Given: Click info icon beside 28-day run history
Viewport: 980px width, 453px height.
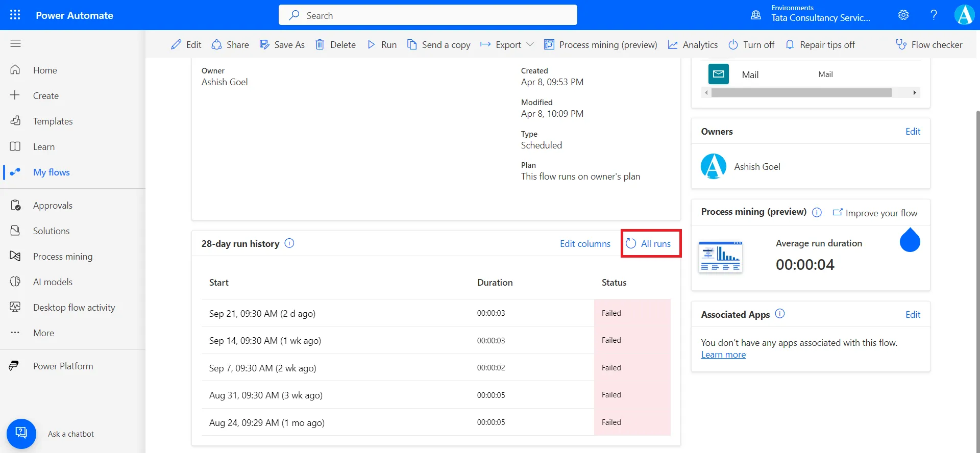Looking at the screenshot, I should [289, 243].
